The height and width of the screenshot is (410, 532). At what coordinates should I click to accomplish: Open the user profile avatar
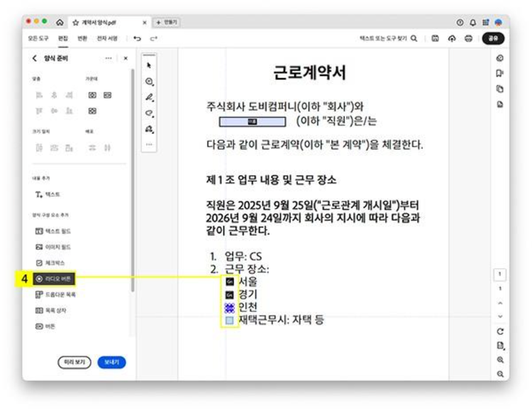(499, 23)
